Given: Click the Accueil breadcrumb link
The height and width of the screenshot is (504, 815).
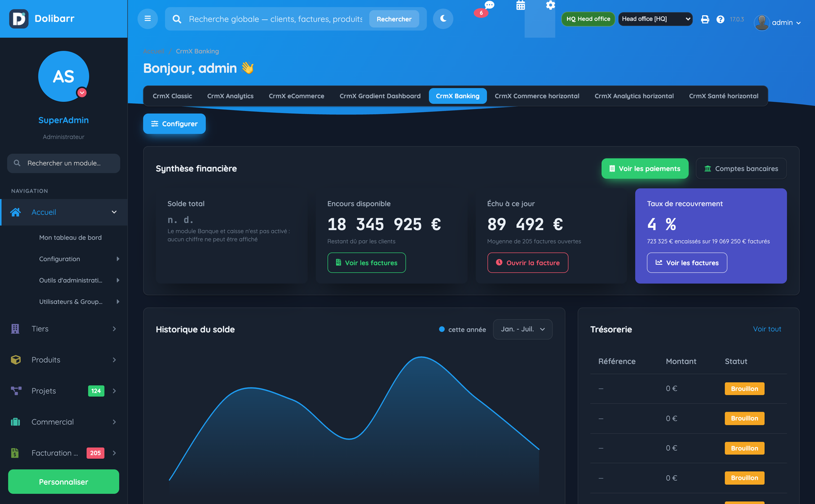Looking at the screenshot, I should (153, 51).
